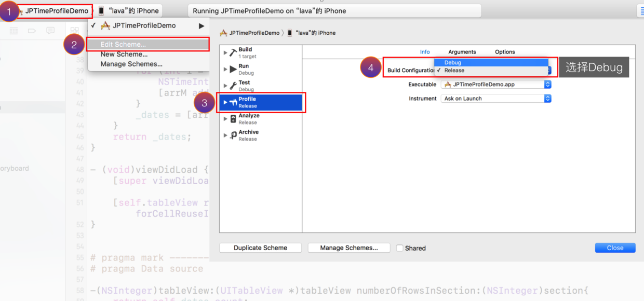Screen dimensions: 644x301
Task: Switch to the Info tab
Action: click(425, 52)
